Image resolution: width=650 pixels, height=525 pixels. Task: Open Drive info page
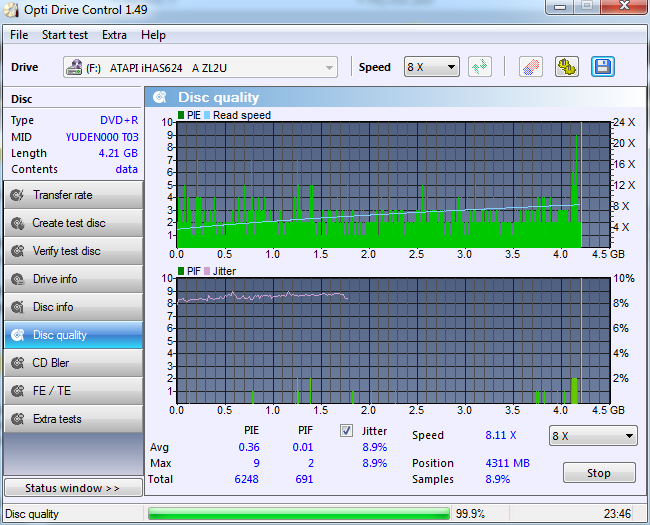point(73,279)
